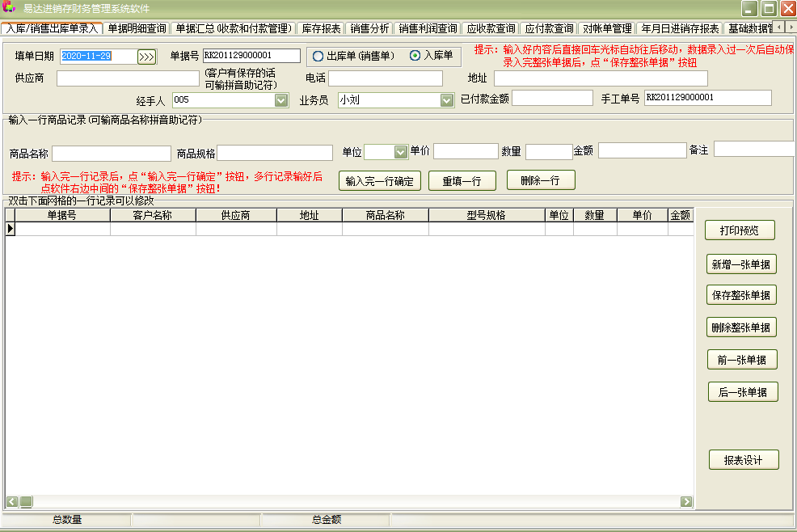The height and width of the screenshot is (532, 797).
Task: Open the 应收款查询 tab
Action: click(x=491, y=28)
